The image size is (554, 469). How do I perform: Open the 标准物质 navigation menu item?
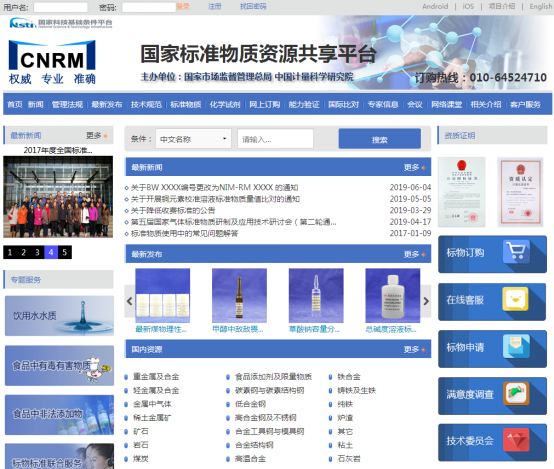point(185,105)
